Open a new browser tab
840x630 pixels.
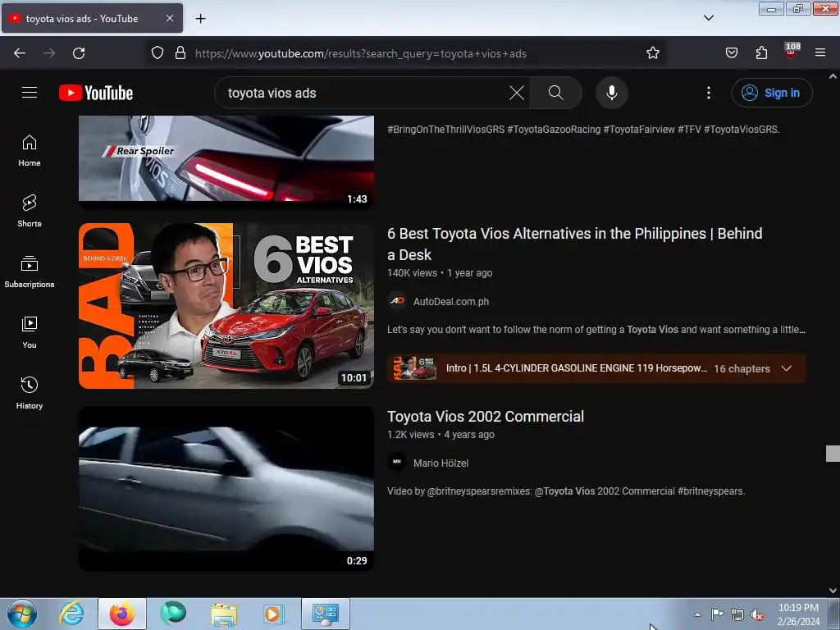point(200,19)
